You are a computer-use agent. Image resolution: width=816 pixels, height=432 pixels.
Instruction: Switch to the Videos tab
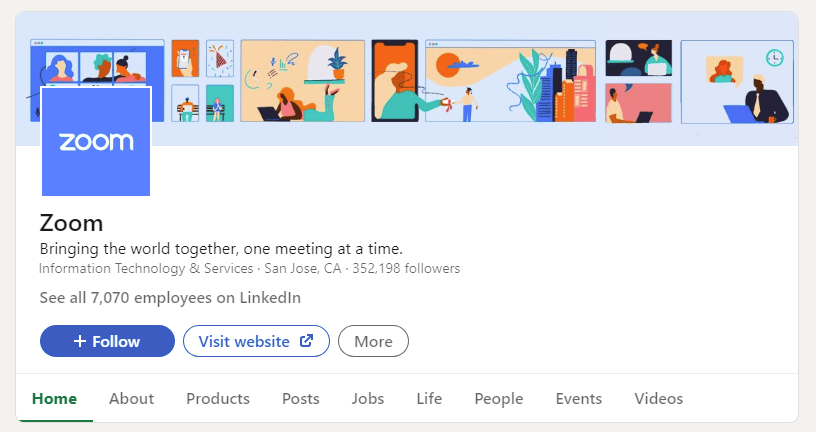pyautogui.click(x=658, y=399)
